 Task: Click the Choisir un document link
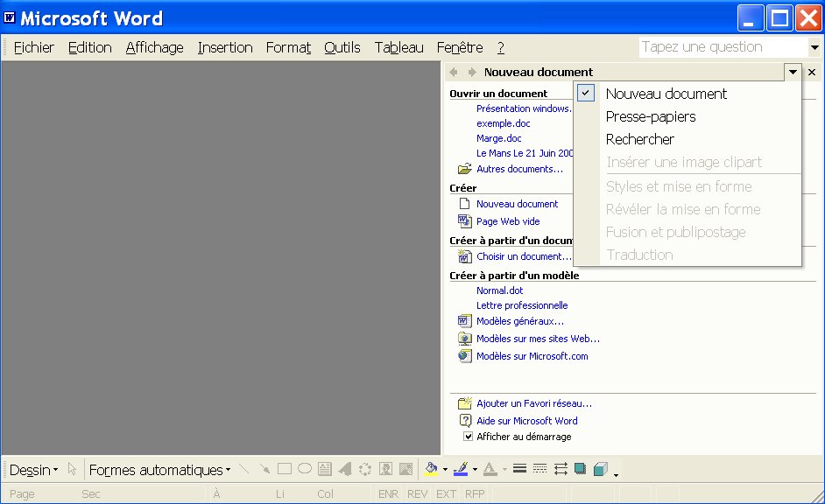(x=524, y=256)
